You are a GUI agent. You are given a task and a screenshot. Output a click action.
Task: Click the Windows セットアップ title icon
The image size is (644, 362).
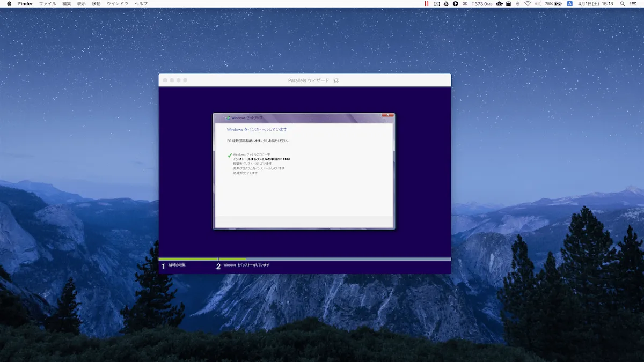click(227, 117)
